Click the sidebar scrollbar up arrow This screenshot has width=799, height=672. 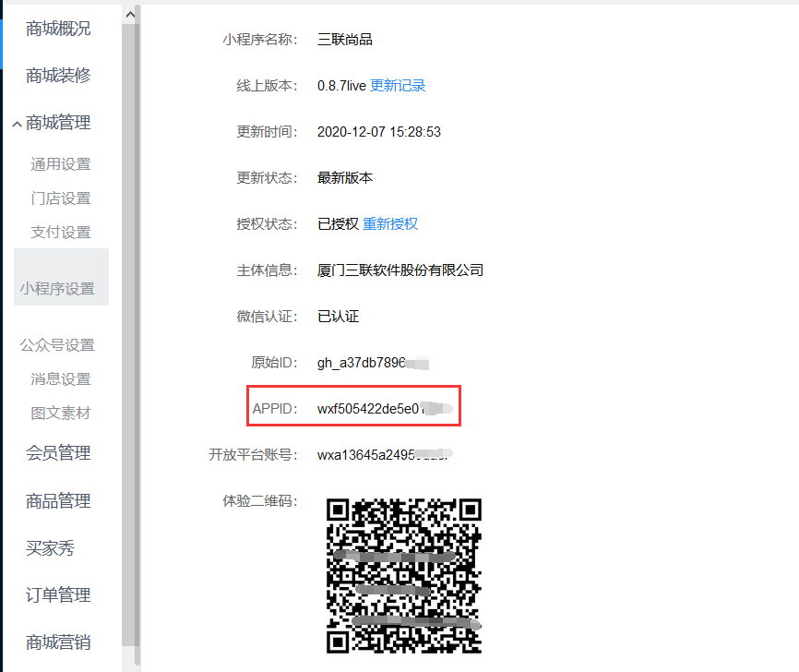pyautogui.click(x=130, y=15)
